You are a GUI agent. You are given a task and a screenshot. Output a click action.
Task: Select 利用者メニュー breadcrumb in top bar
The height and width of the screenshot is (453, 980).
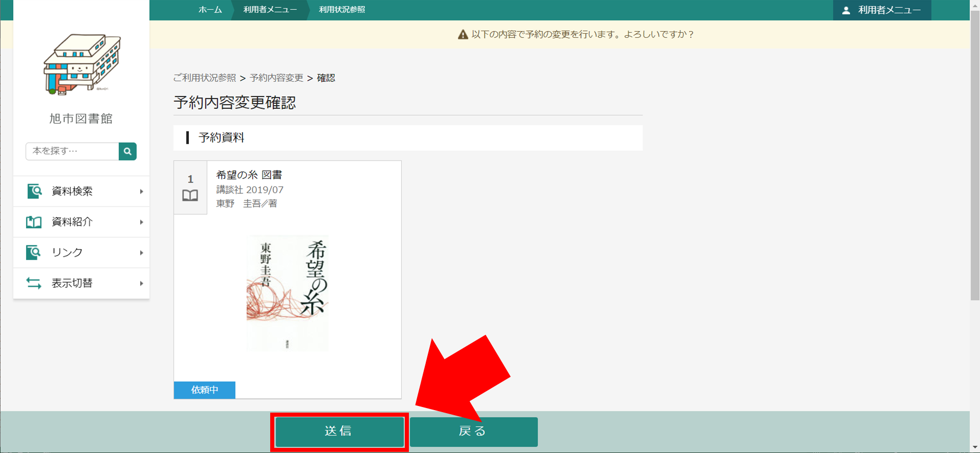[270, 10]
